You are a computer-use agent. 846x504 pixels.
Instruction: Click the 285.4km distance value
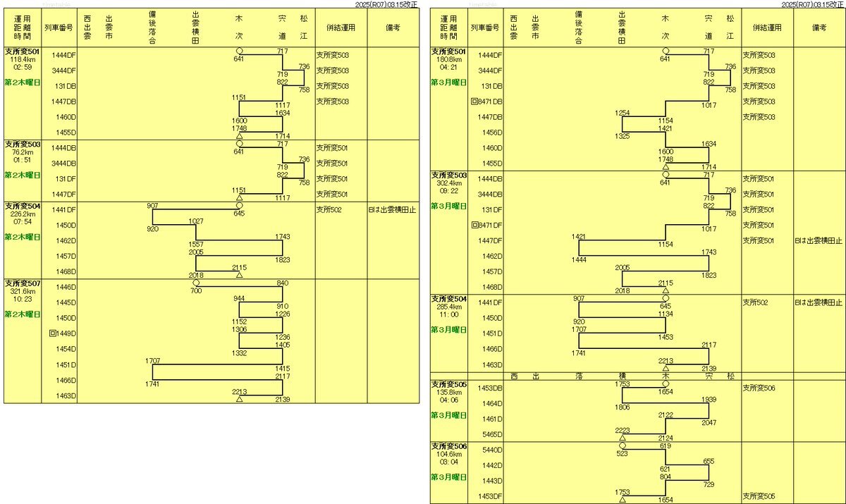(x=450, y=307)
